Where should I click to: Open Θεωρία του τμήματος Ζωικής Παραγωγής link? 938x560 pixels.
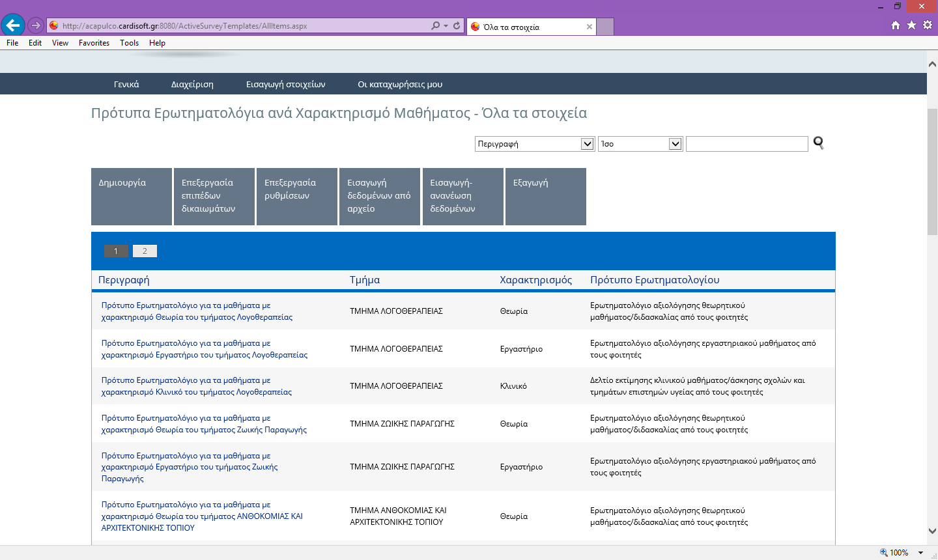tap(204, 424)
